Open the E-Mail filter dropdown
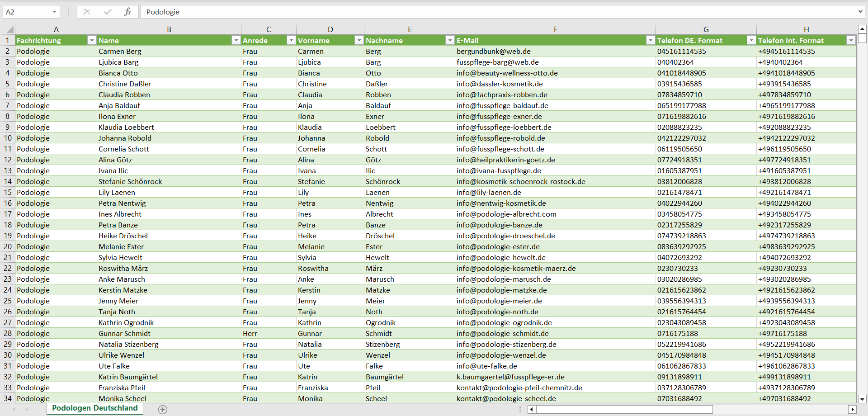Viewport: 868px width, 416px height. (651, 40)
